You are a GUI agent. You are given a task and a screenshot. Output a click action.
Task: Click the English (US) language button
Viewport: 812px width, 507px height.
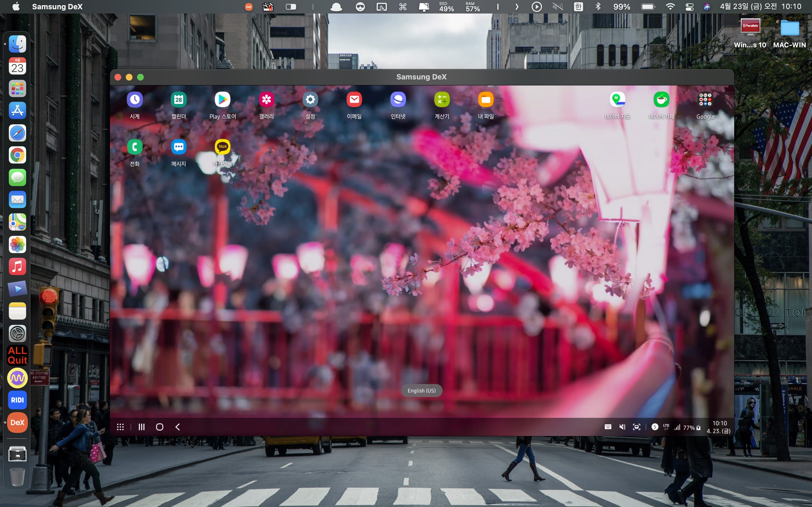(422, 391)
